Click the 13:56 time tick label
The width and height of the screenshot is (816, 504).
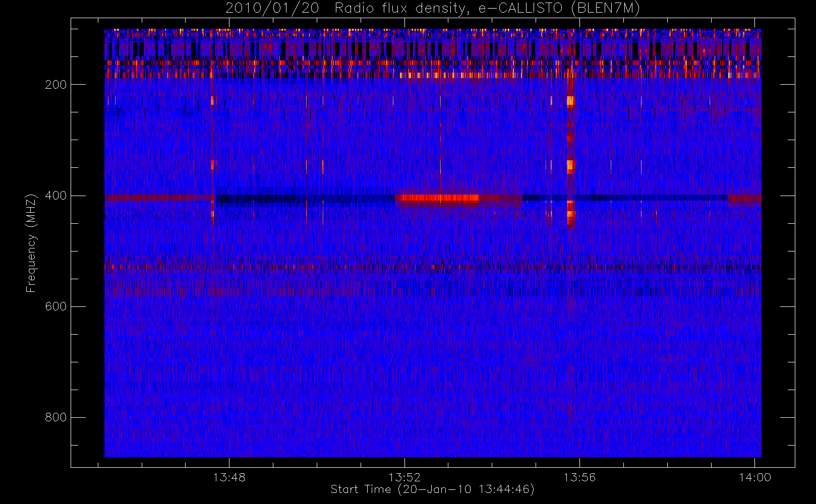[579, 477]
